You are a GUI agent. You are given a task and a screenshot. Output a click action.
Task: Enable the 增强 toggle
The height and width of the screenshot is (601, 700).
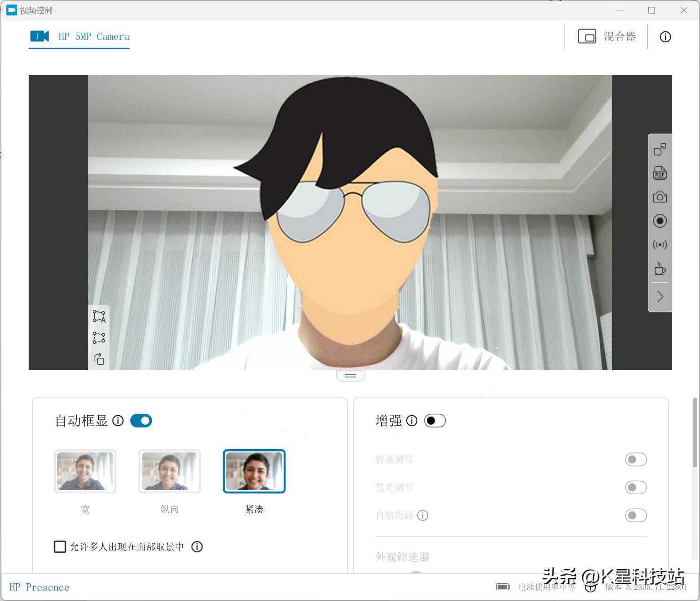point(435,421)
